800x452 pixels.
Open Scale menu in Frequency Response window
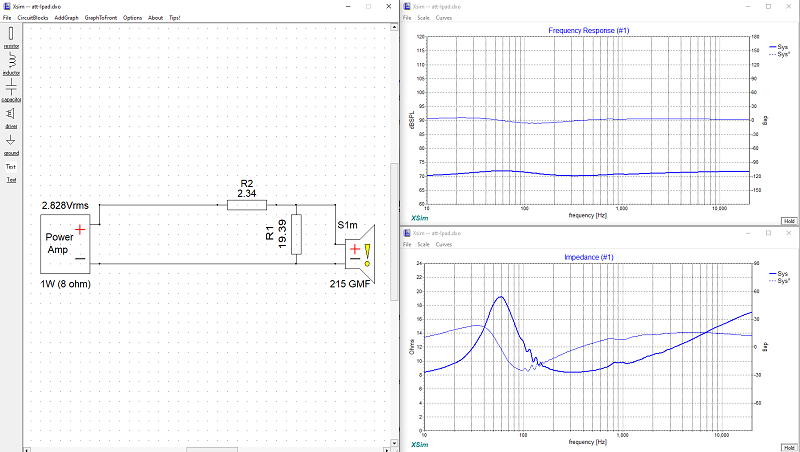click(x=423, y=17)
